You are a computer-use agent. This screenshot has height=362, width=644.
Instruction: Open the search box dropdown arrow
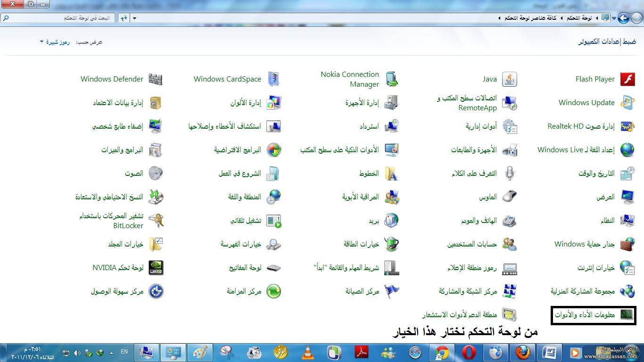tap(134, 17)
